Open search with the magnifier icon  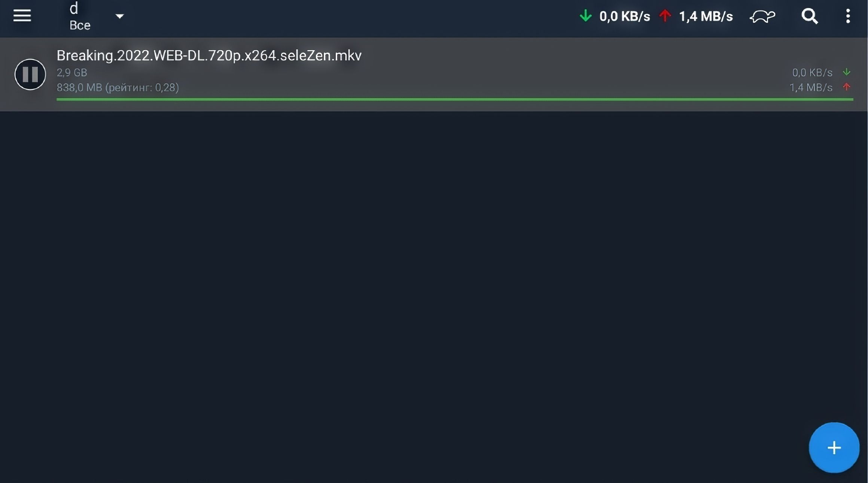tap(809, 16)
